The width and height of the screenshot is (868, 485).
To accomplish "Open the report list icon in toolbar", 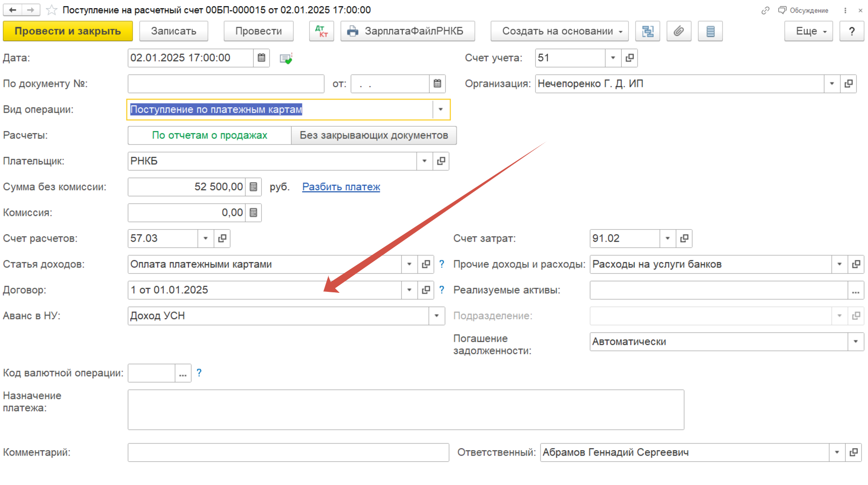I will click(x=710, y=31).
